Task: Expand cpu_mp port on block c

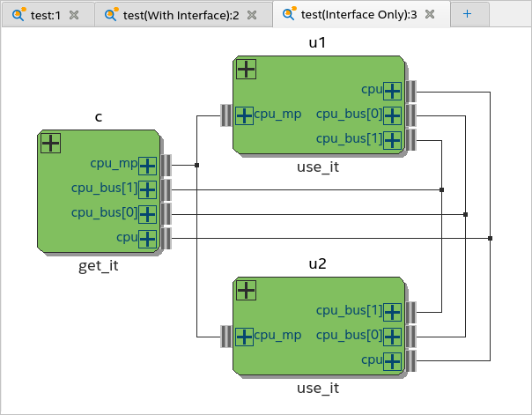Action: click(x=148, y=166)
